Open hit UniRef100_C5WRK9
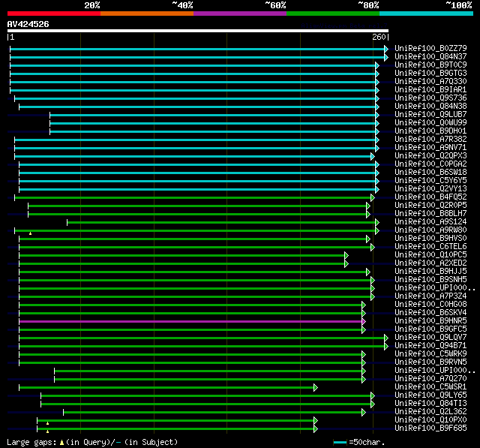 pos(430,354)
